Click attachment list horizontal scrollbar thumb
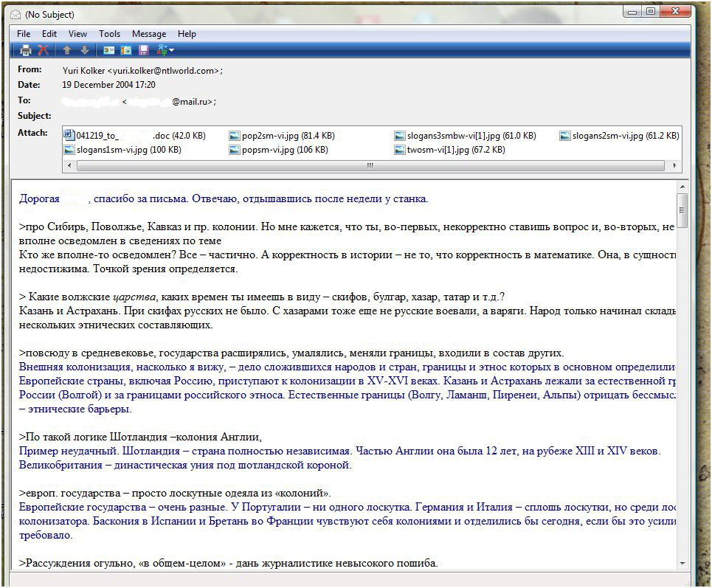This screenshot has width=712, height=588. point(369,166)
